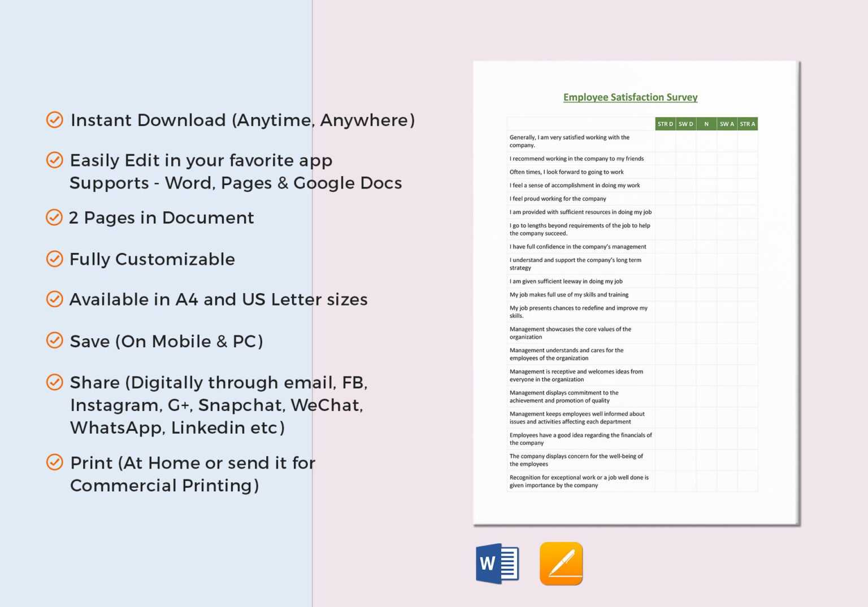Click checkmark next to Save (On Mobile & PC)
This screenshot has height=607, width=868.
pos(54,340)
